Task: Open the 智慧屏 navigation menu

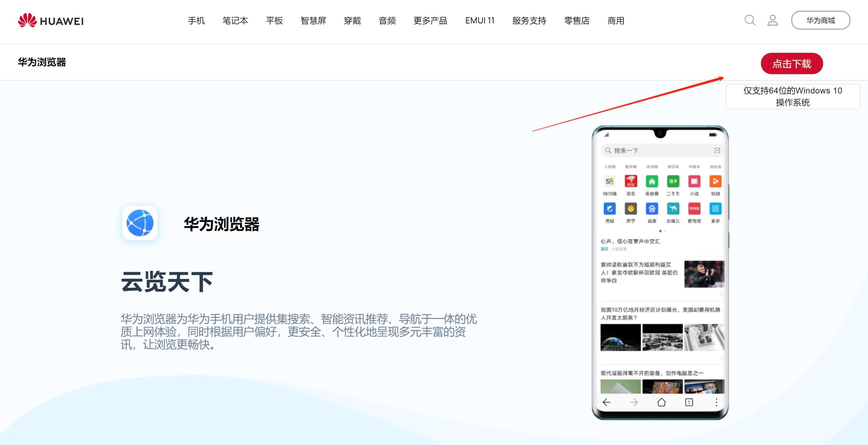Action: [313, 21]
